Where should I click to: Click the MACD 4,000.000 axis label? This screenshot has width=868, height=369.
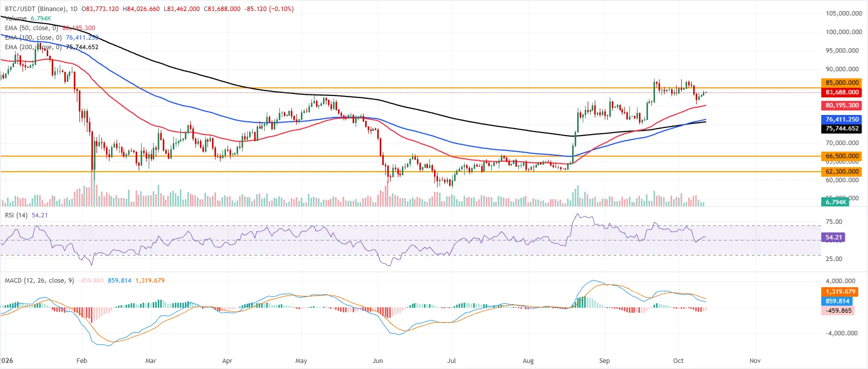coord(840,281)
